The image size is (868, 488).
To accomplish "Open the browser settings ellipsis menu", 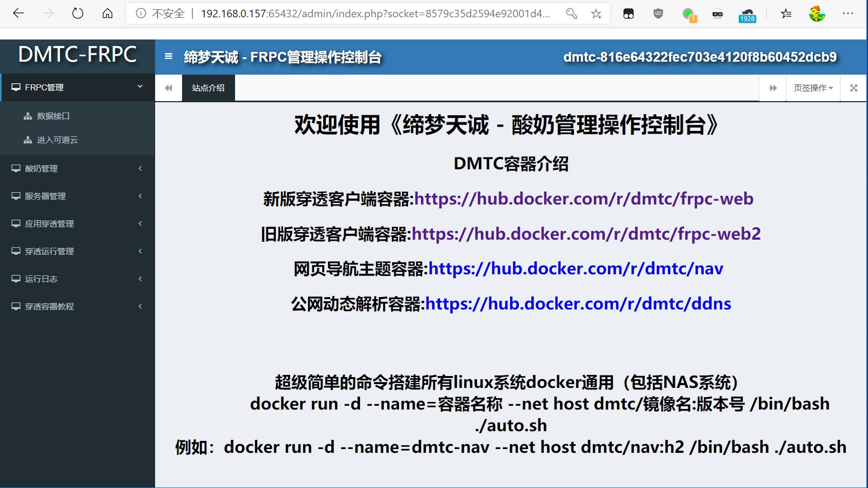I will [x=848, y=14].
